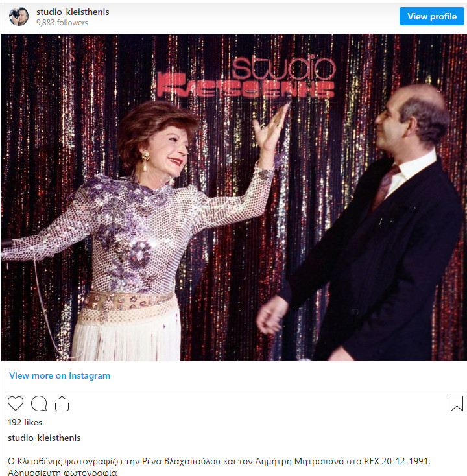Click the woman's pearl drop earring

(x=145, y=161)
